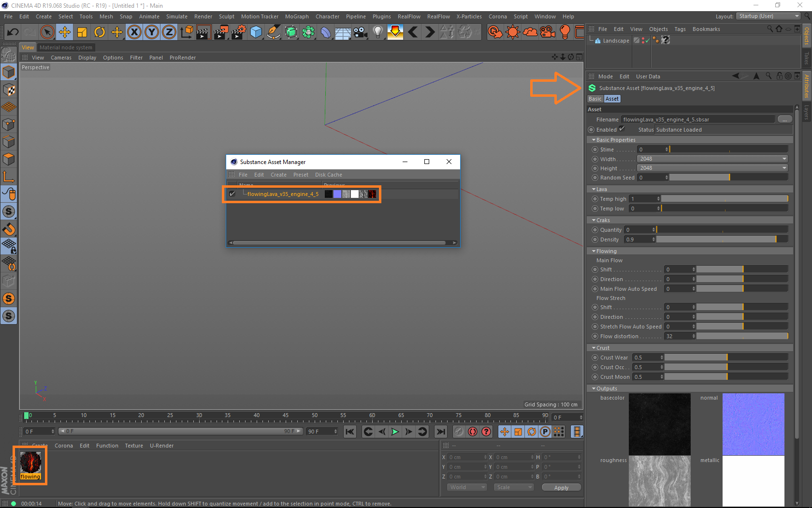This screenshot has height=508, width=812.
Task: Open the Preset menu in Asset Manager
Action: pyautogui.click(x=301, y=175)
